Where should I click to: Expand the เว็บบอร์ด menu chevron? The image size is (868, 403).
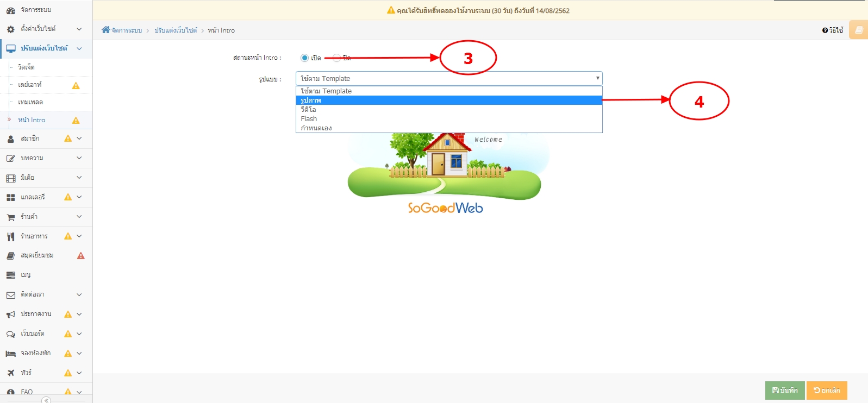(79, 334)
